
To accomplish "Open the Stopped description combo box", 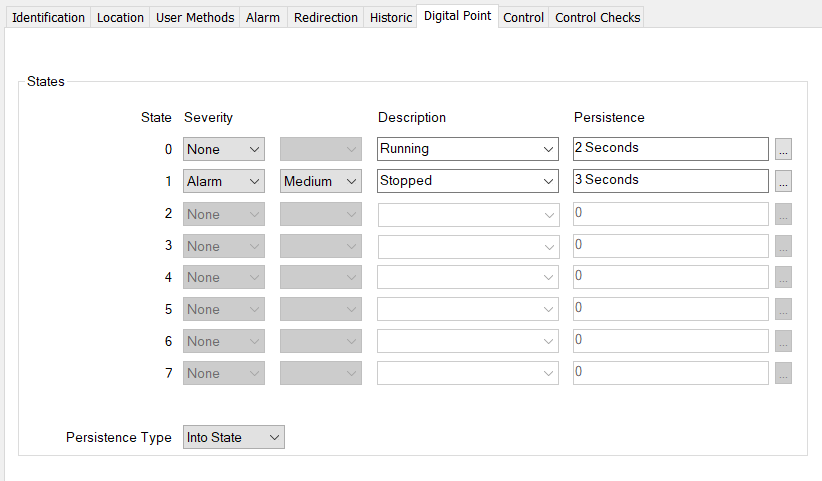I will (x=547, y=182).
